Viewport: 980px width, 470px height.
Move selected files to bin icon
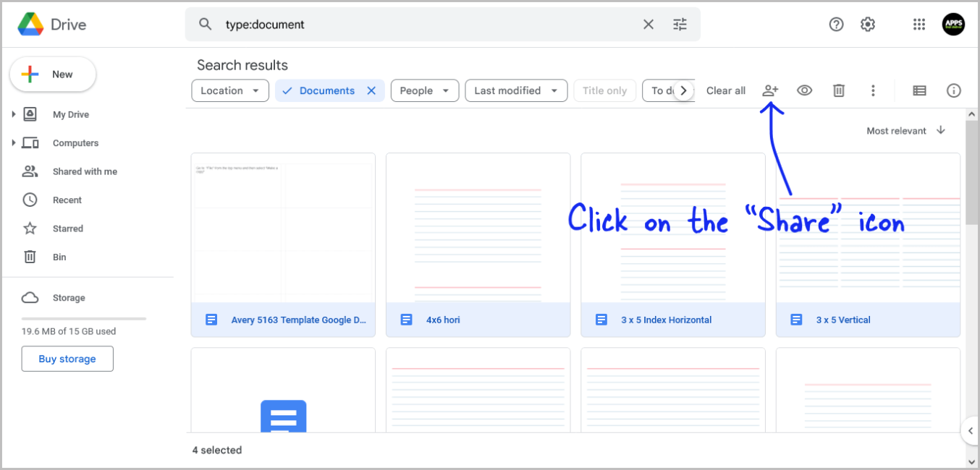point(839,90)
